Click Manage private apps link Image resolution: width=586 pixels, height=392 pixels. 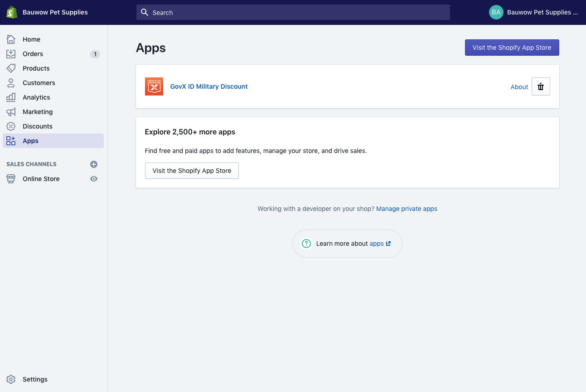pos(407,209)
